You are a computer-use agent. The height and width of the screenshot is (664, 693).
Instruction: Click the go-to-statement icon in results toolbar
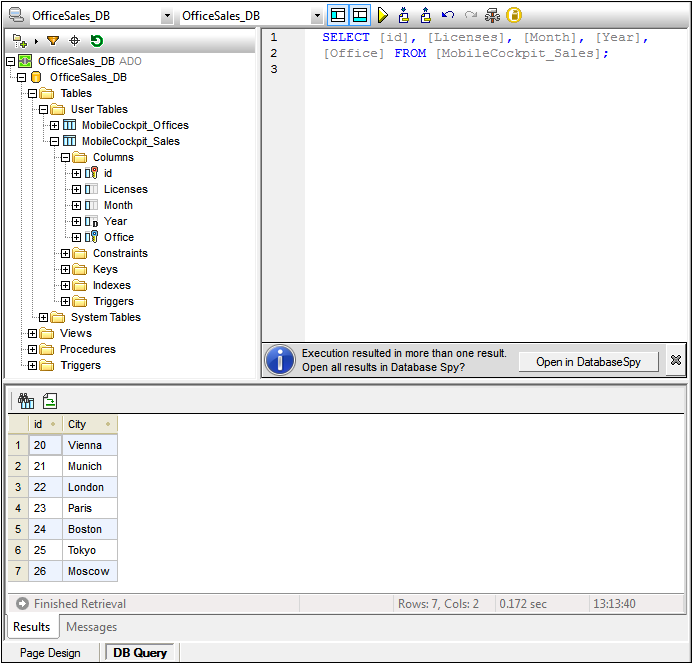click(49, 400)
